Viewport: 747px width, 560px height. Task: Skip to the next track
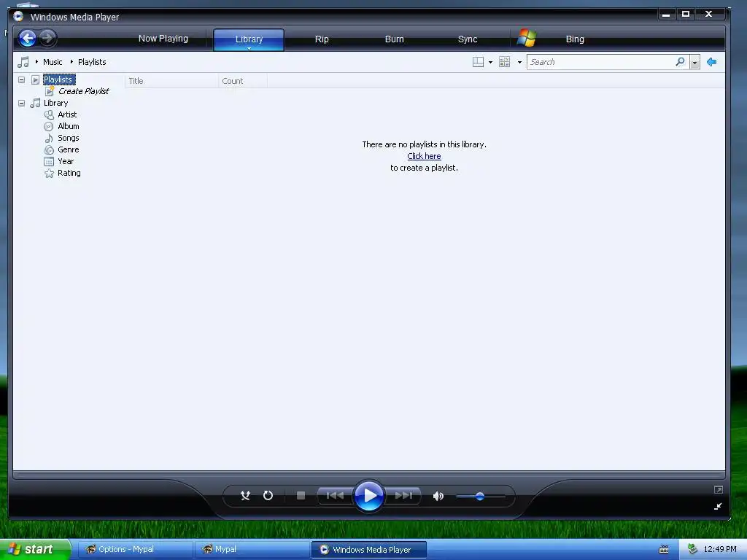[x=403, y=496]
